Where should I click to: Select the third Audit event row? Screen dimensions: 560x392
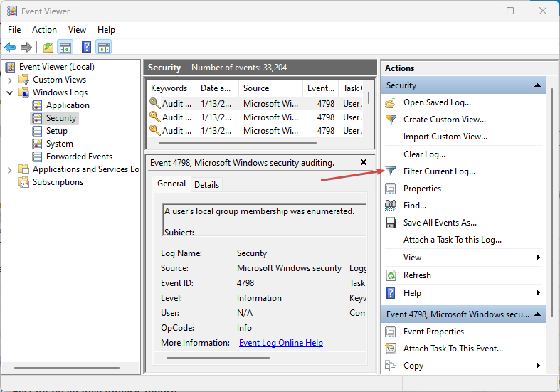coord(255,131)
